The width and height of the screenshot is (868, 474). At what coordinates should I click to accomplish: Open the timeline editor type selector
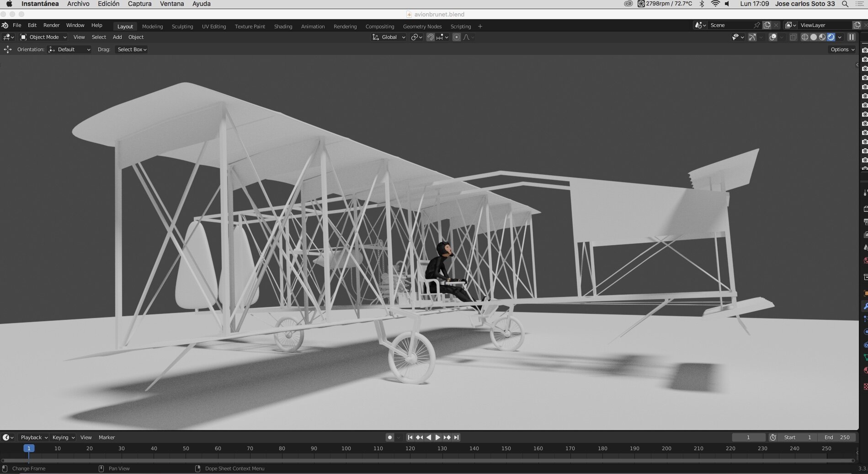pos(8,437)
